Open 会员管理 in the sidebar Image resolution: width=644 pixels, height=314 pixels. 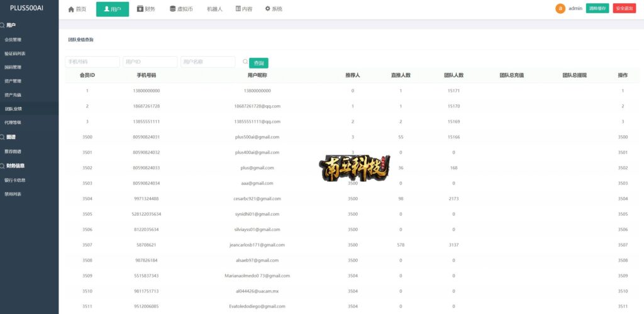pyautogui.click(x=13, y=40)
